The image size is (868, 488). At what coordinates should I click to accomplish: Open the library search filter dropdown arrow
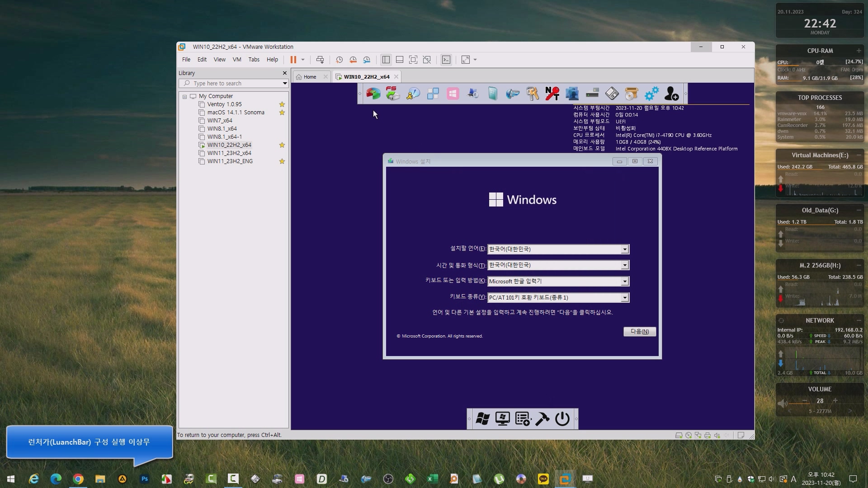tap(285, 84)
